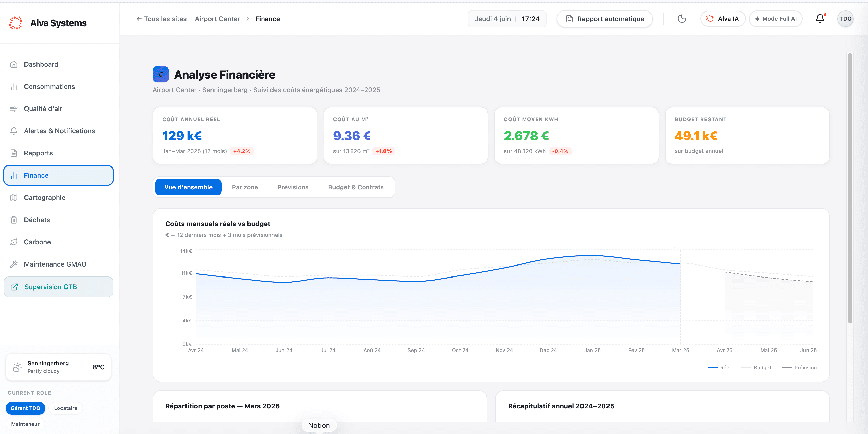Toggle dark mode with the moon icon
Screen dimensions: 868x434
682,19
